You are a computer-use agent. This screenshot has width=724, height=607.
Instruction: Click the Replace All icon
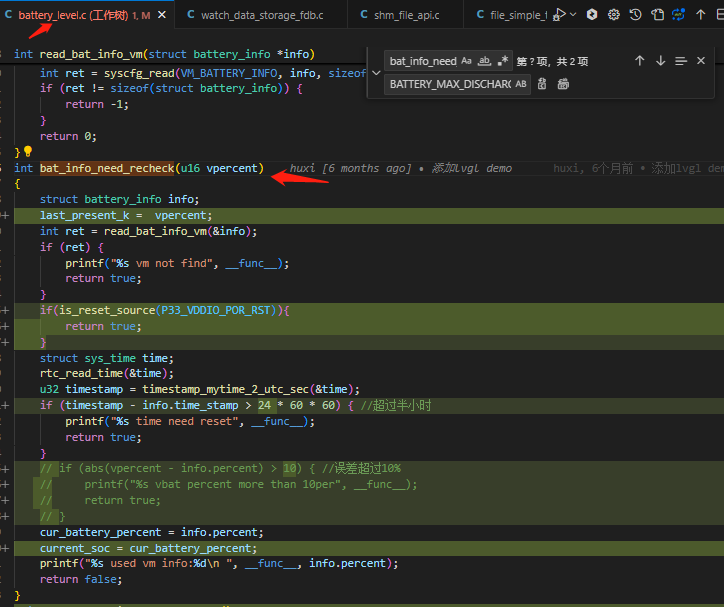click(563, 84)
